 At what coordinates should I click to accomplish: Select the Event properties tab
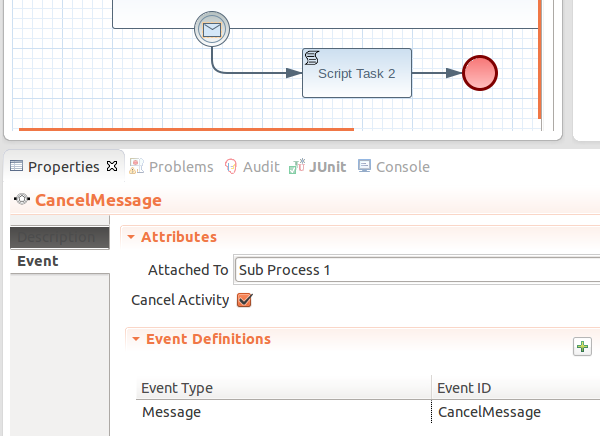tap(38, 261)
